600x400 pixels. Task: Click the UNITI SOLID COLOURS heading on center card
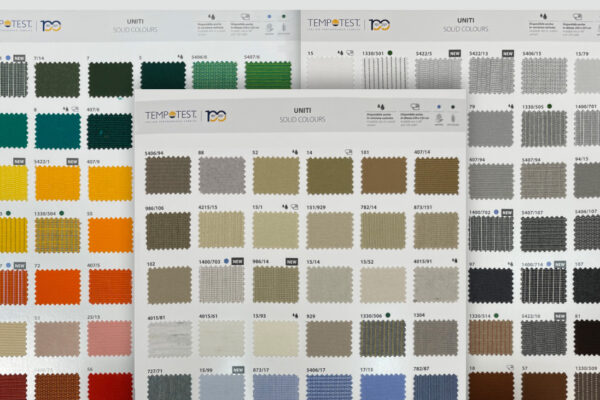click(302, 115)
